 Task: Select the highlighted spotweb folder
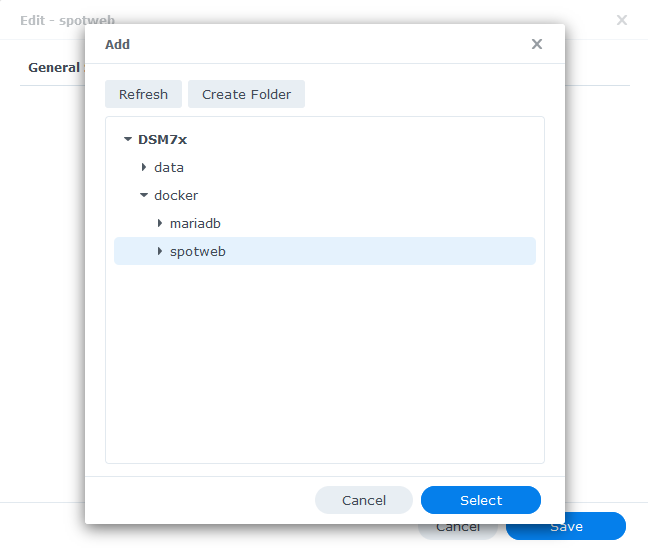click(325, 251)
